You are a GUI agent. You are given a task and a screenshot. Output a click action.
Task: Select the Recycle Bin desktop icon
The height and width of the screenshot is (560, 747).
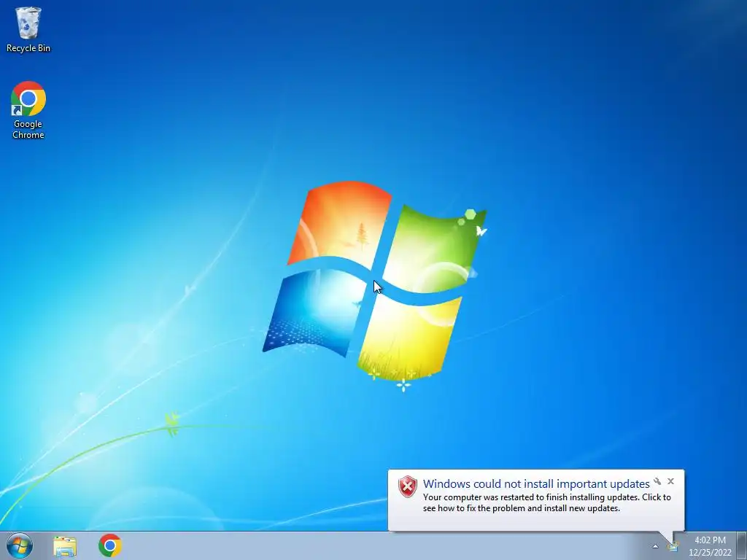click(28, 29)
